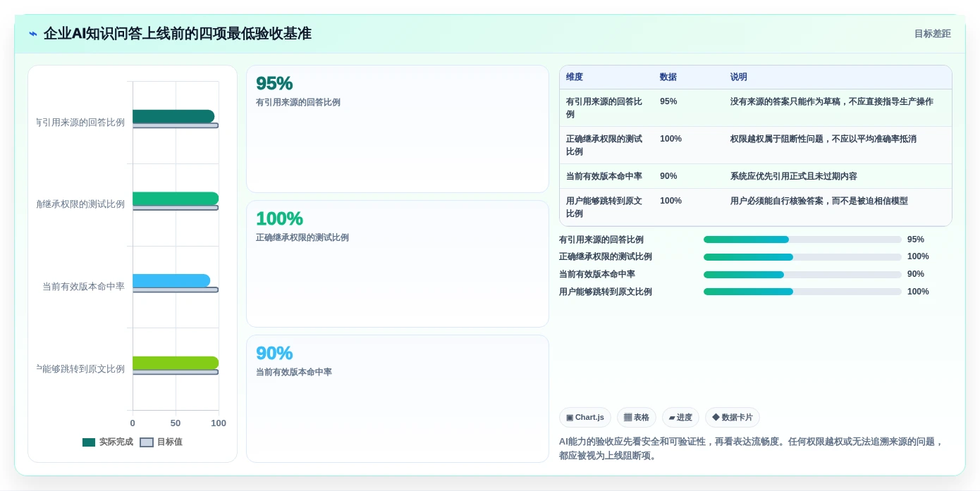Click the 数据 table column header
Screen dimensions: 980x491
pyautogui.click(x=668, y=77)
